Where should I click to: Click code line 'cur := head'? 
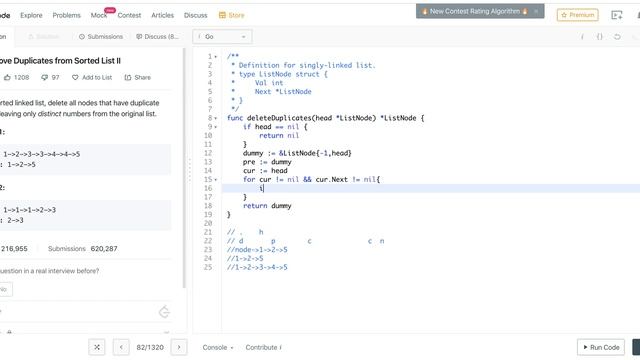(x=265, y=171)
